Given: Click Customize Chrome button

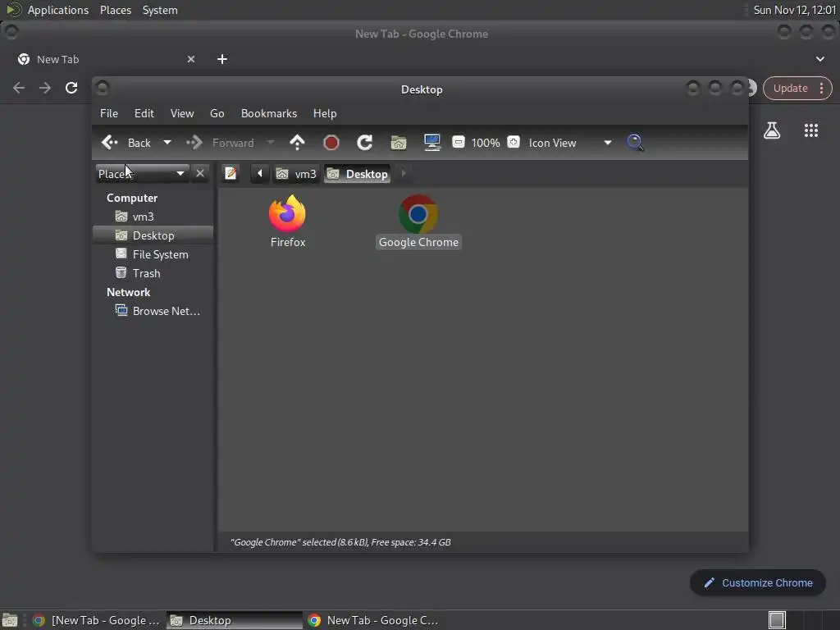Looking at the screenshot, I should point(758,583).
